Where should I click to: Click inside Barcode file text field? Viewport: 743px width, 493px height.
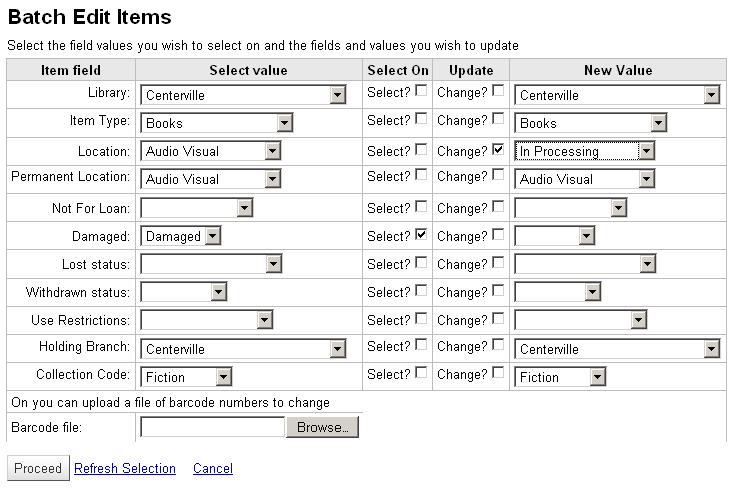212,427
